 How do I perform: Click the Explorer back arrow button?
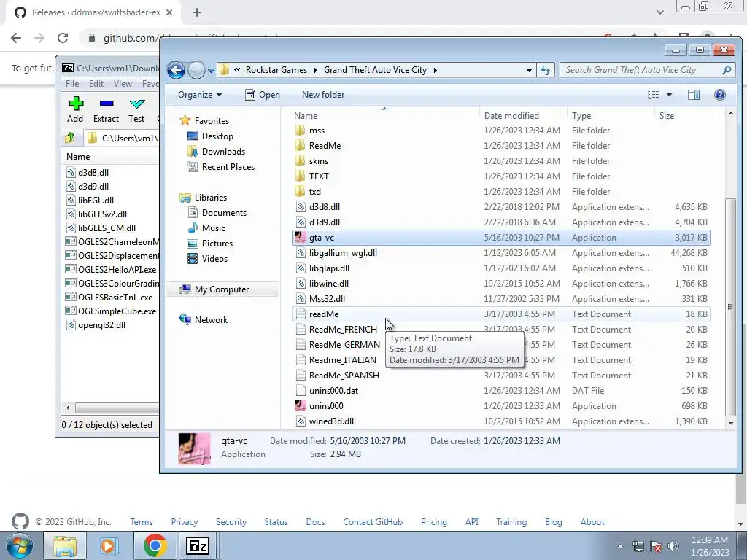(x=176, y=70)
